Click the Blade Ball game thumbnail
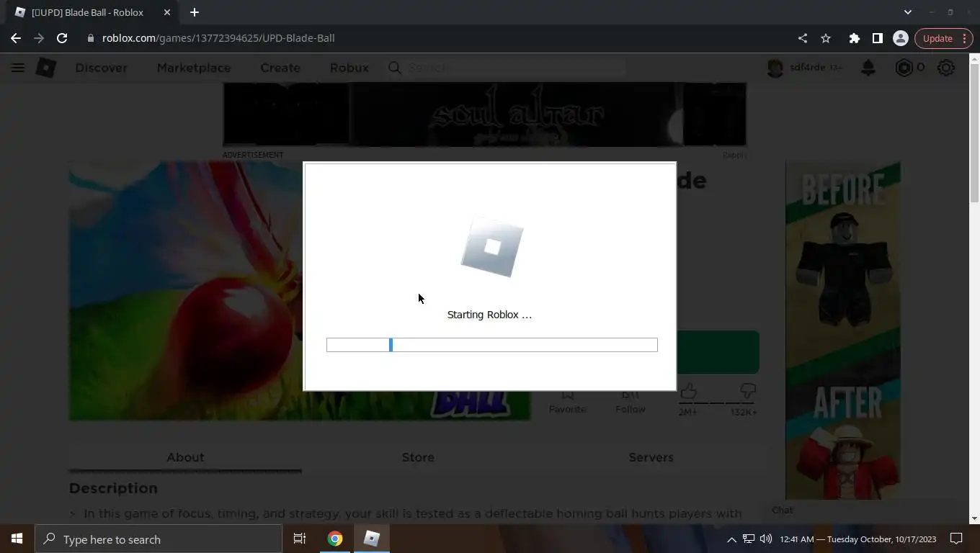The width and height of the screenshot is (980, 553). (x=186, y=291)
